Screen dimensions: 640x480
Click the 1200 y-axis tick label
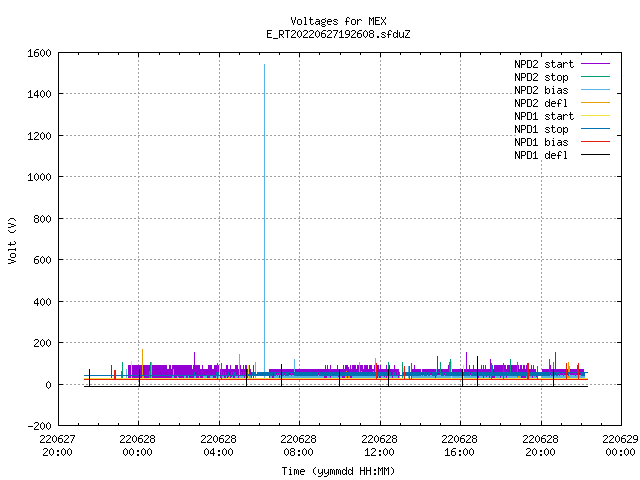point(39,136)
